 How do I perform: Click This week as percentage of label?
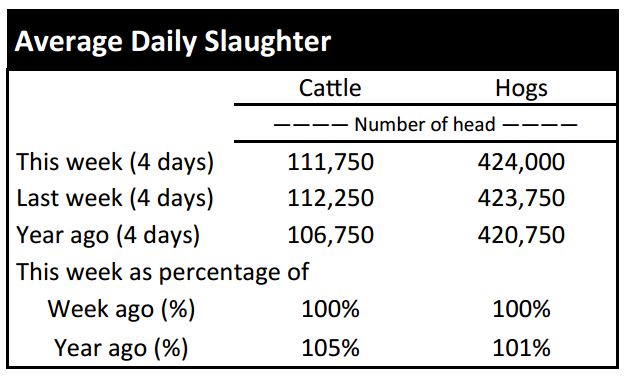(162, 273)
